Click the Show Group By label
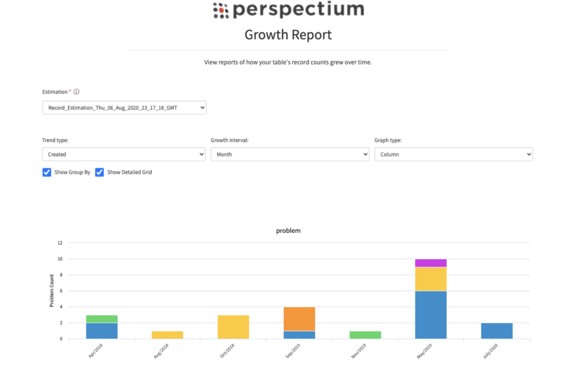The height and width of the screenshot is (368, 588). [x=72, y=172]
